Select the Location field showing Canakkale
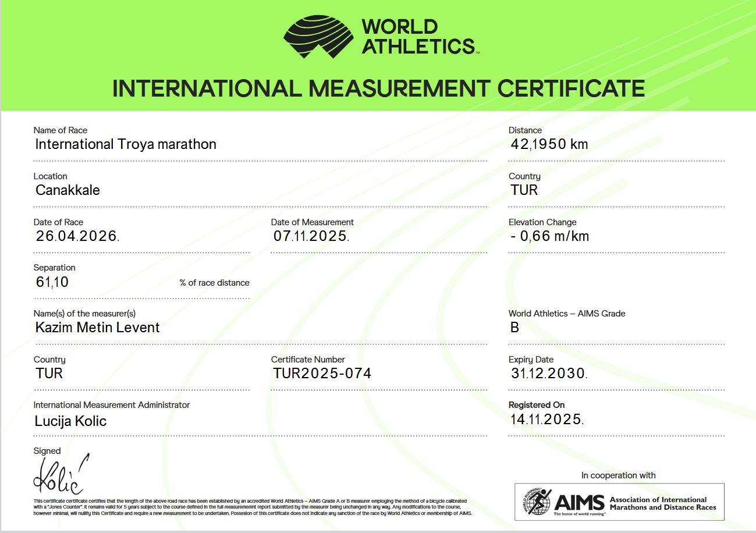Screen dimensions: 756x533 [x=68, y=190]
